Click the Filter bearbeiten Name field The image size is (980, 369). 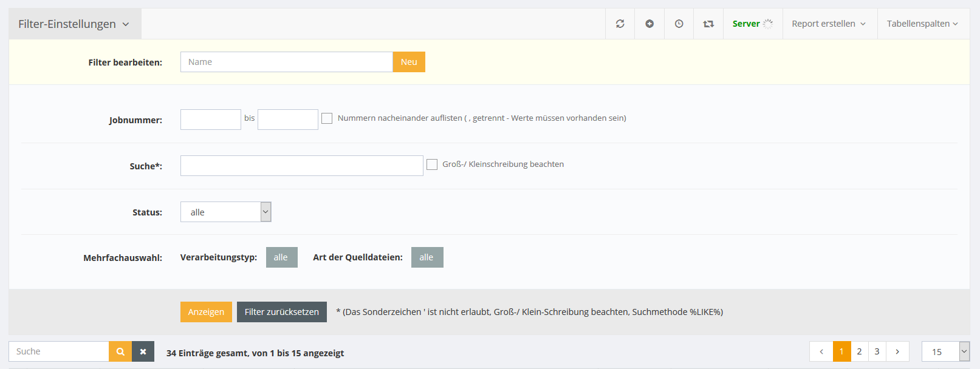click(286, 62)
